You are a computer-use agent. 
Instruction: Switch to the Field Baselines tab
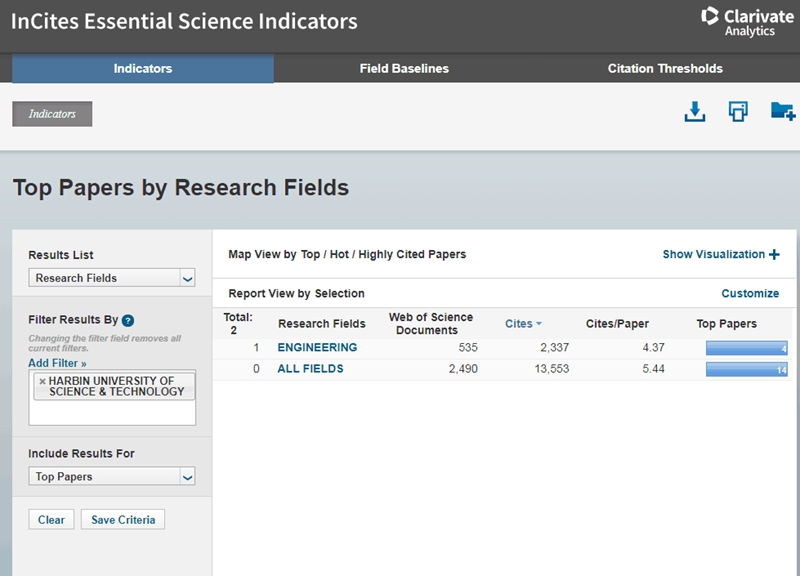tap(404, 69)
